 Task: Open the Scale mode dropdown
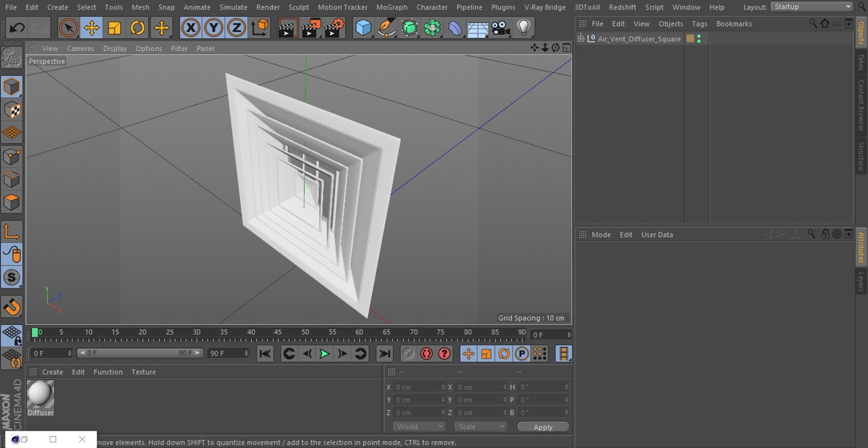point(481,427)
